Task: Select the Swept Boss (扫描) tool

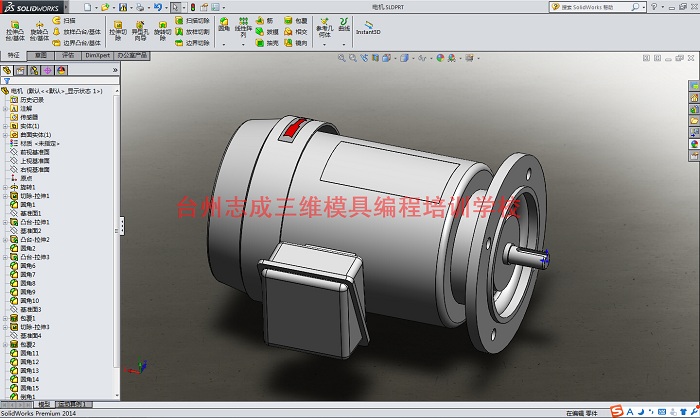Action: 64,21
